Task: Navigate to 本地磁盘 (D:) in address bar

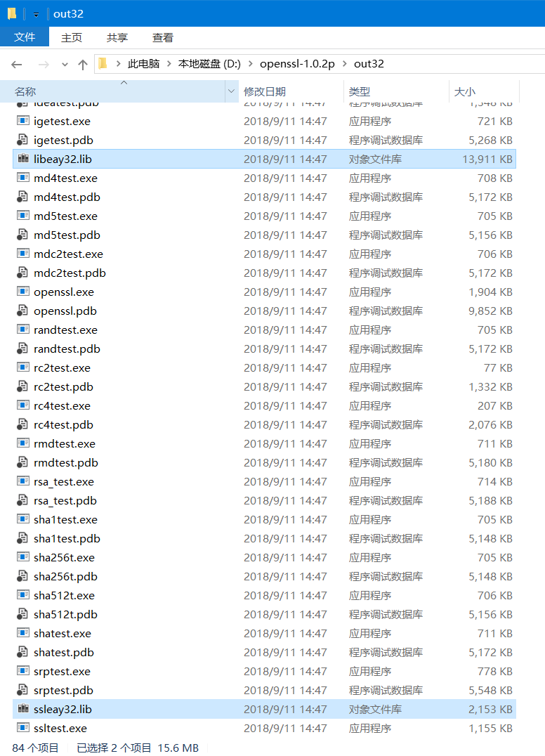Action: 209,64
